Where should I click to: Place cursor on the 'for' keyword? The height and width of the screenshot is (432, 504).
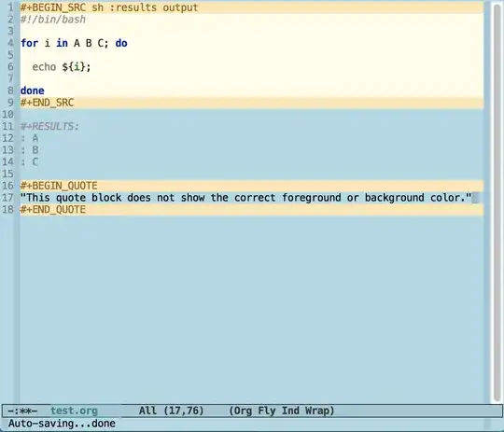click(29, 43)
